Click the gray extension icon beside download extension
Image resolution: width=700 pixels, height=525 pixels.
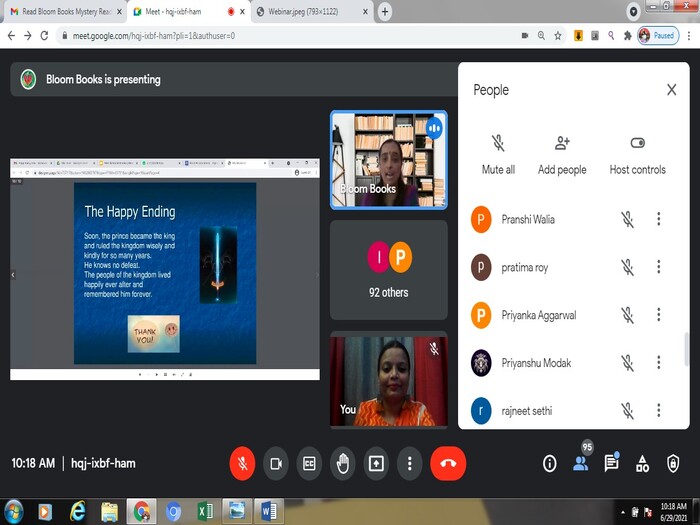click(595, 36)
